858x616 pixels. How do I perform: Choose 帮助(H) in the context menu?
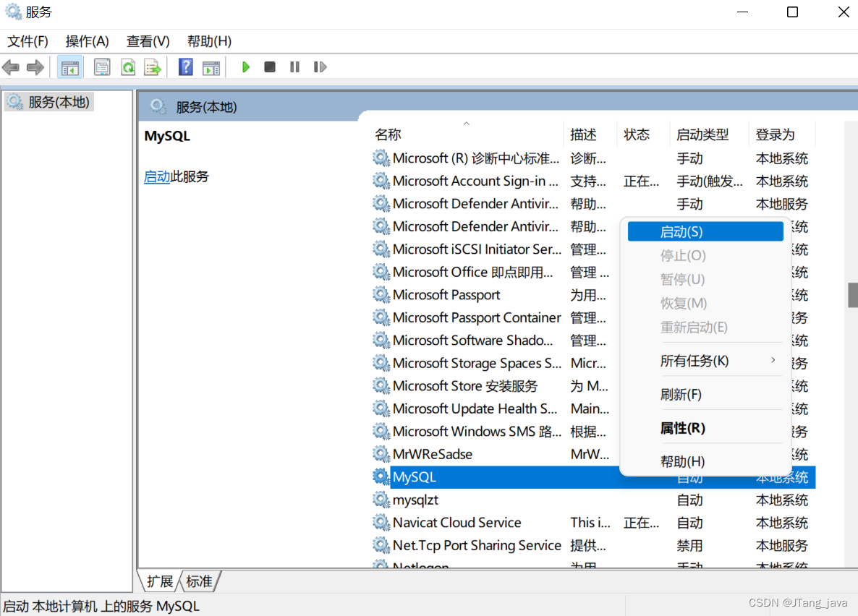(705, 461)
